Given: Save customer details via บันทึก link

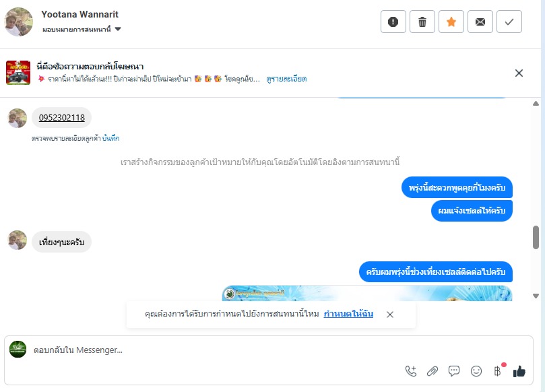Looking at the screenshot, I should pyautogui.click(x=111, y=138).
